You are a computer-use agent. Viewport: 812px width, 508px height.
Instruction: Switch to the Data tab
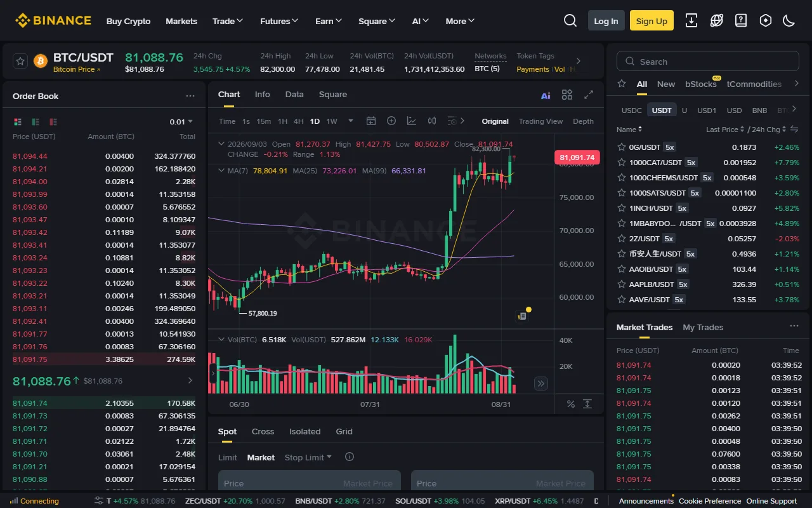294,95
